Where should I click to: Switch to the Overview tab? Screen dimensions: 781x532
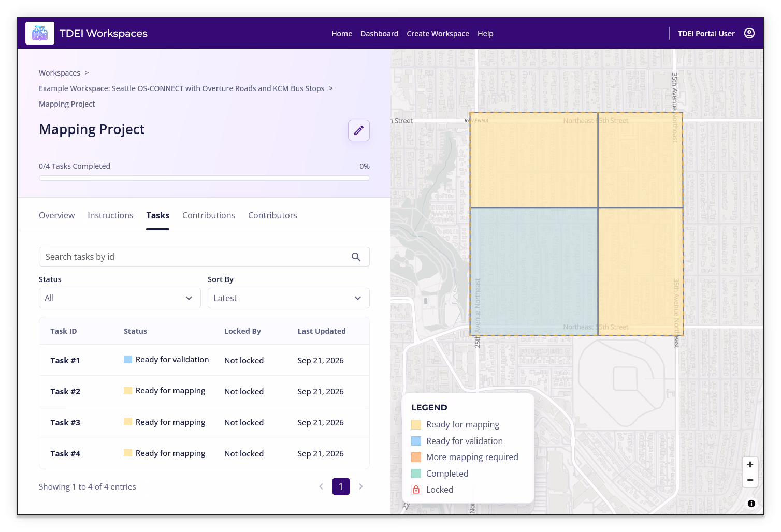pos(56,215)
